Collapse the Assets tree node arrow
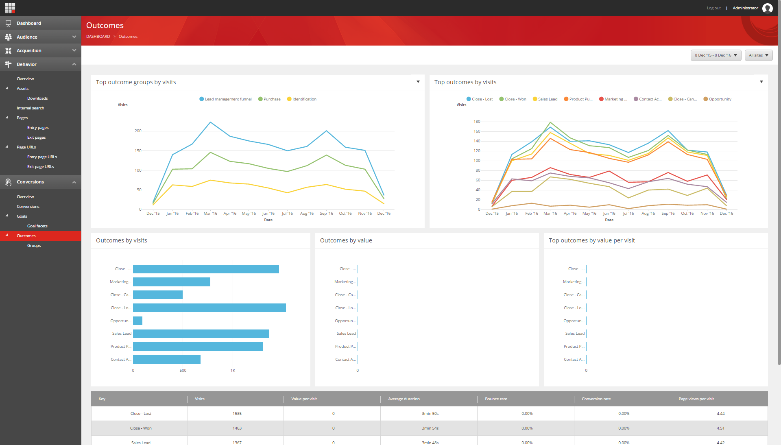The width and height of the screenshot is (781, 445). click(7, 88)
